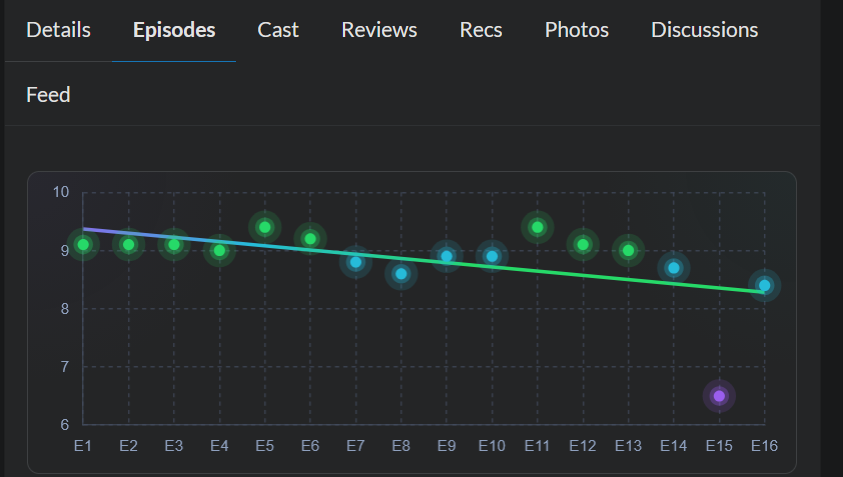
Task: Click the E11 axis label
Action: pos(537,446)
